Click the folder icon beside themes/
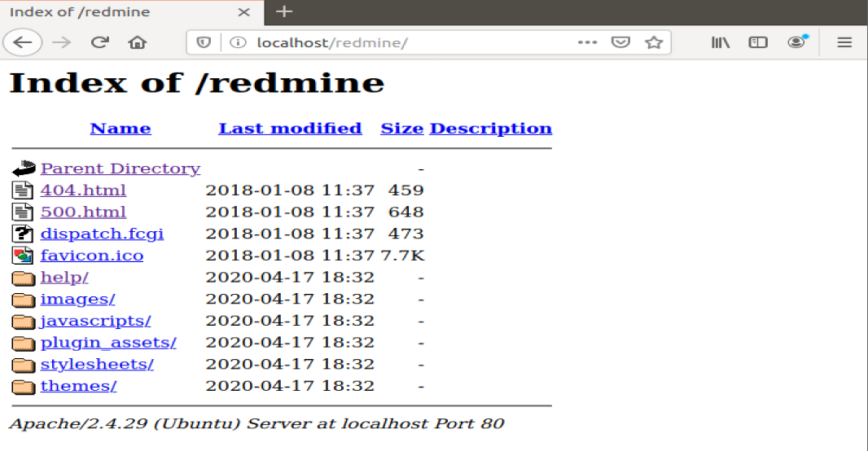 click(24, 387)
